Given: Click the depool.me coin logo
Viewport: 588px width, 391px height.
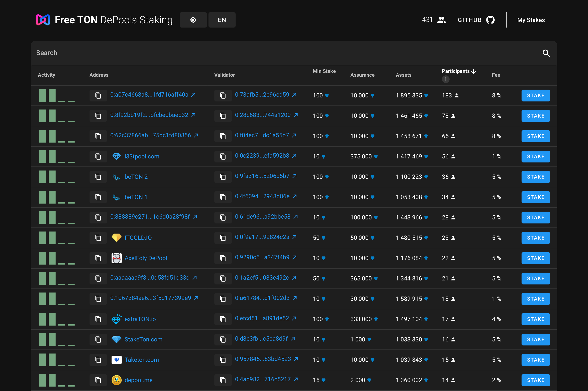Looking at the screenshot, I should pos(116,380).
